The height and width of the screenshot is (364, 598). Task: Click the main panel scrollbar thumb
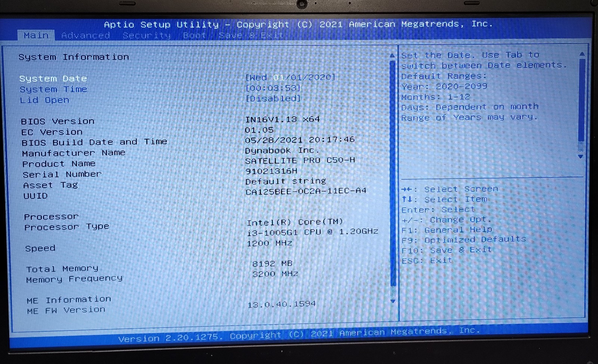coord(392,174)
